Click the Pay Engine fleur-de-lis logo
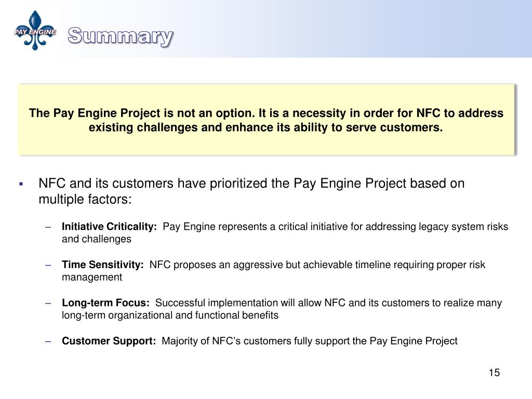 tap(35, 30)
